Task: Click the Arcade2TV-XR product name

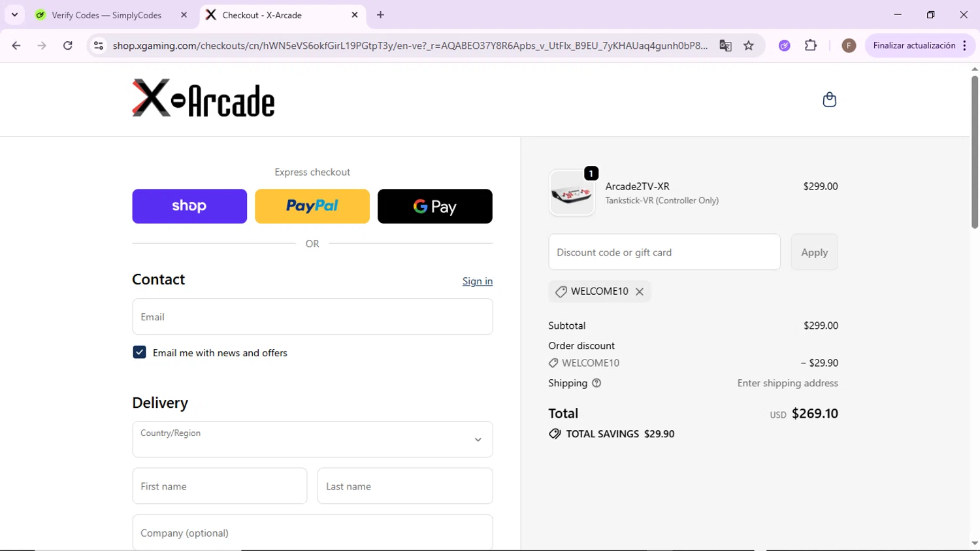Action: pyautogui.click(x=637, y=186)
